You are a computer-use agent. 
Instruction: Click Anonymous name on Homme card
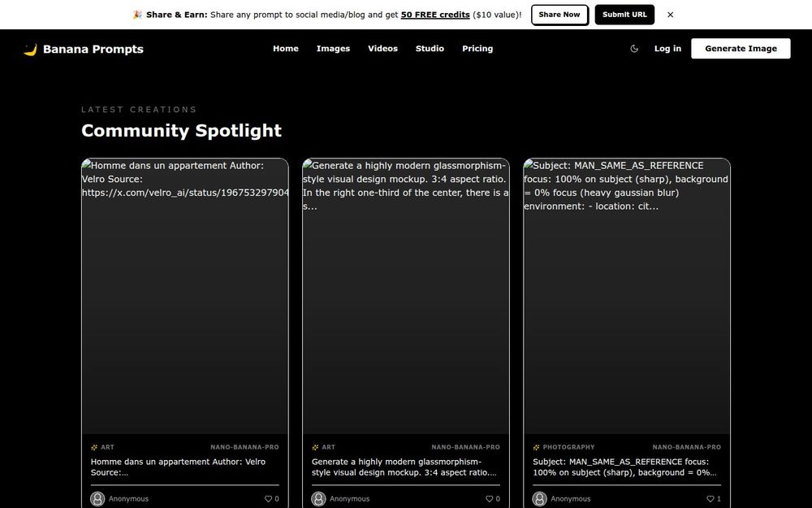[128, 499]
